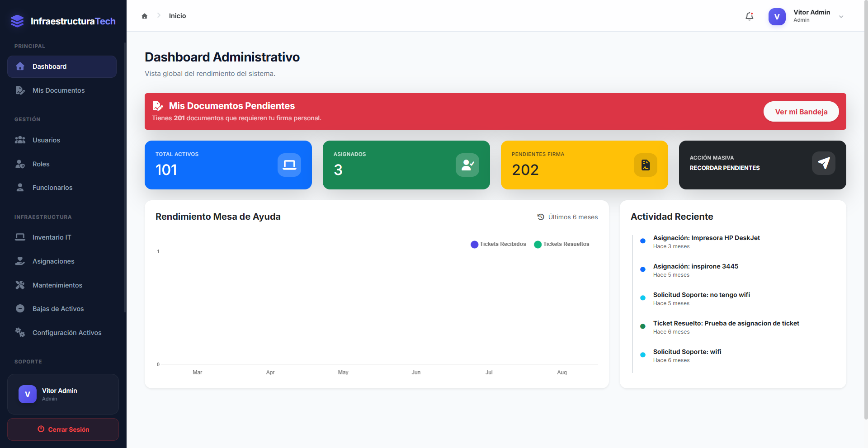Image resolution: width=868 pixels, height=448 pixels.
Task: Open Bajas de Activos
Action: tap(62, 309)
